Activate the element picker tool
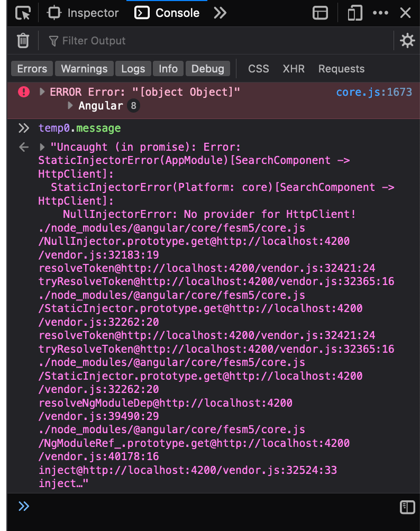 tap(23, 13)
